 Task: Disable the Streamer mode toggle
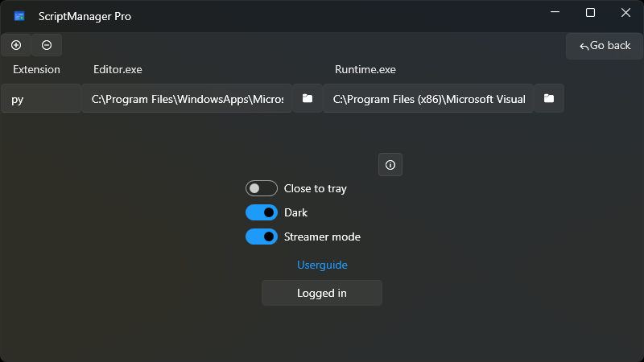[x=262, y=237]
